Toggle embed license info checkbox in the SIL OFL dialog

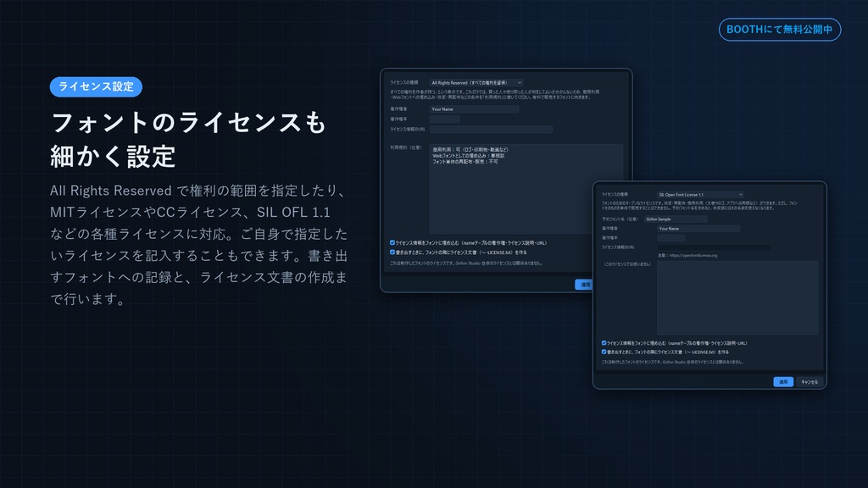pos(604,343)
